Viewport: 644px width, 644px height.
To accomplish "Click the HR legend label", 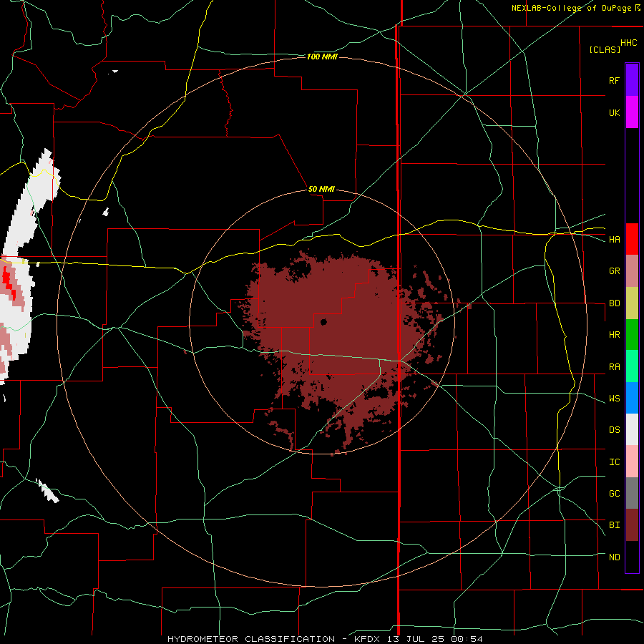I will (614, 335).
